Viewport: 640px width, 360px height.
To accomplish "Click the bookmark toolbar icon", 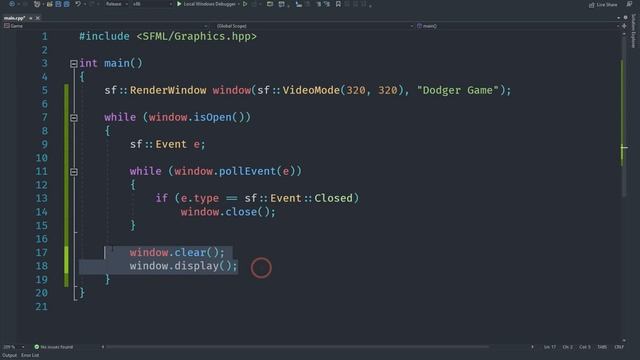I will (338, 4).
